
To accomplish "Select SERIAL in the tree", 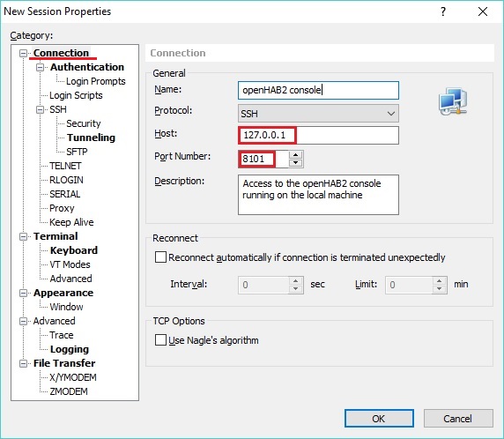I will 65,194.
